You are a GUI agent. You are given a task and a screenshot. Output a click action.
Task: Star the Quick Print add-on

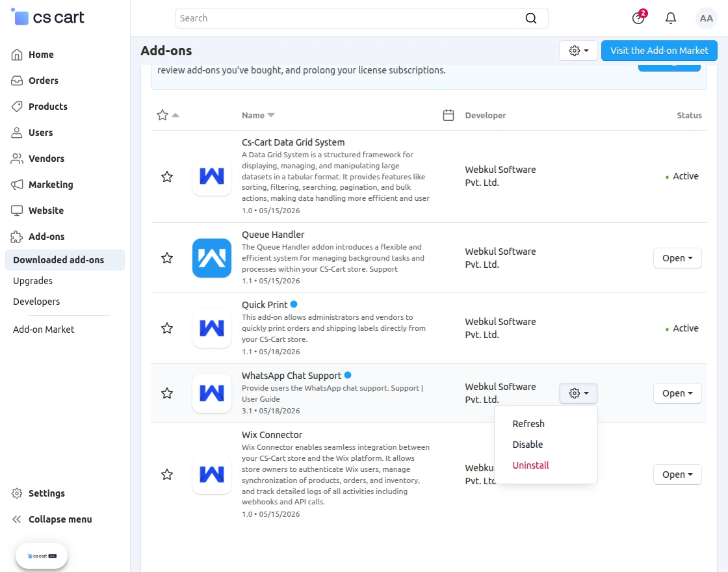[167, 328]
